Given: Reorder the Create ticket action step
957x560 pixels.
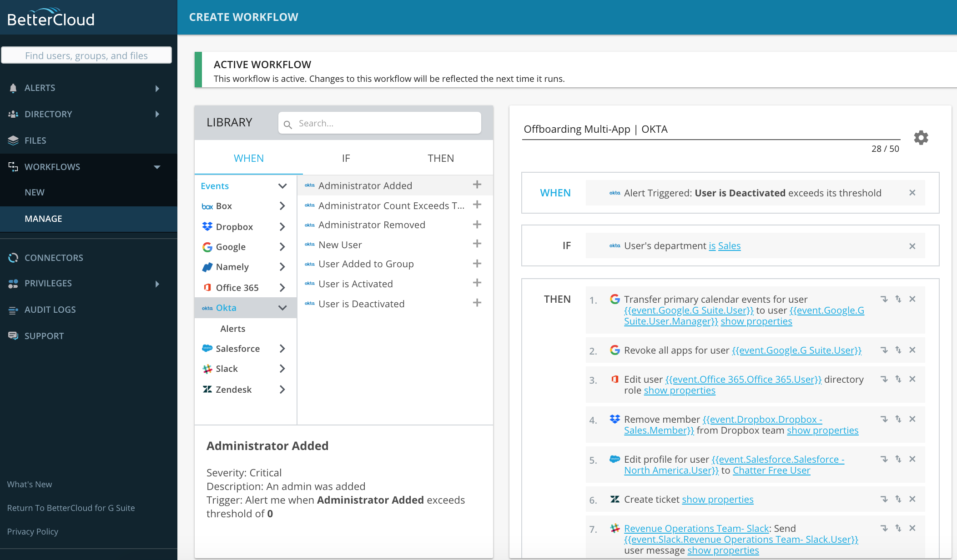Looking at the screenshot, I should [x=898, y=499].
